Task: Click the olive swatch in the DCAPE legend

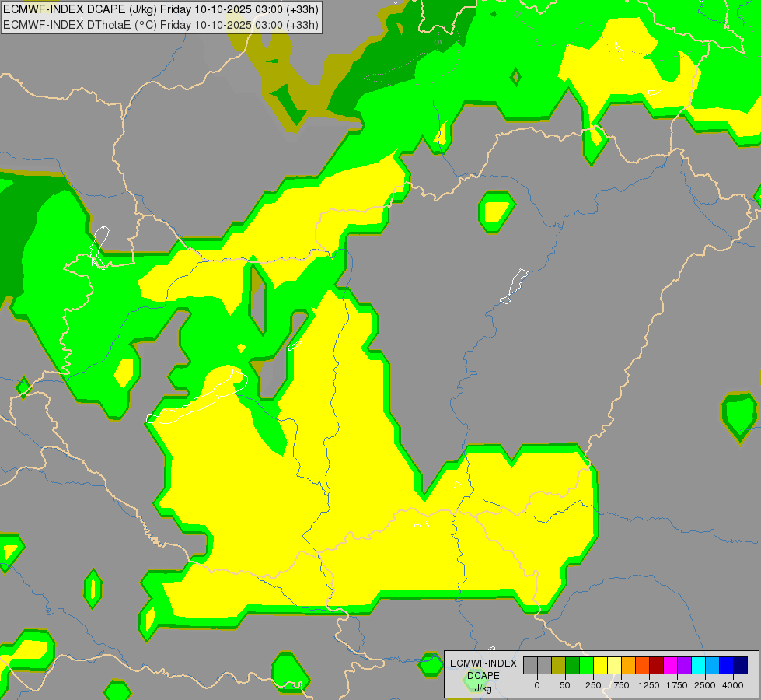Action: coord(559,665)
